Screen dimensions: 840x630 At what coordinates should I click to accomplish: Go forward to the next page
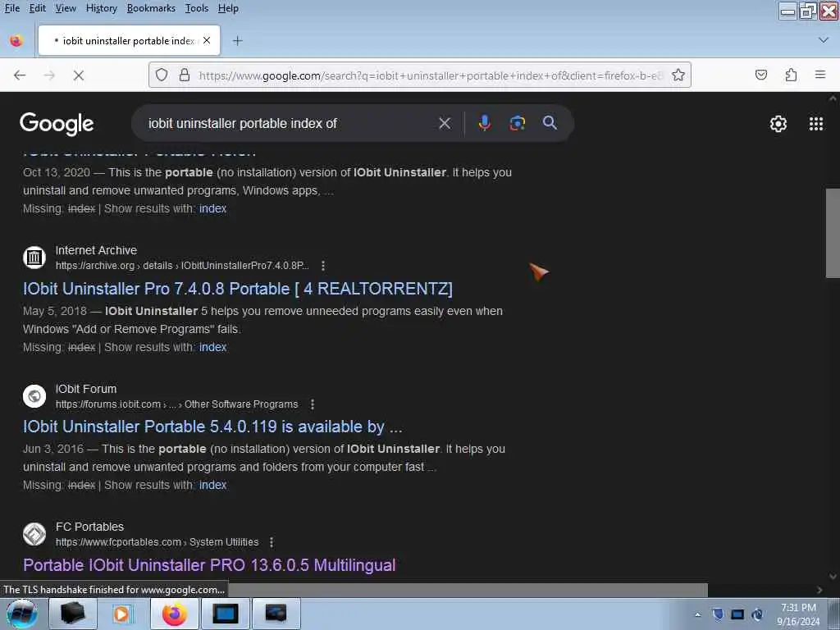pos(49,75)
